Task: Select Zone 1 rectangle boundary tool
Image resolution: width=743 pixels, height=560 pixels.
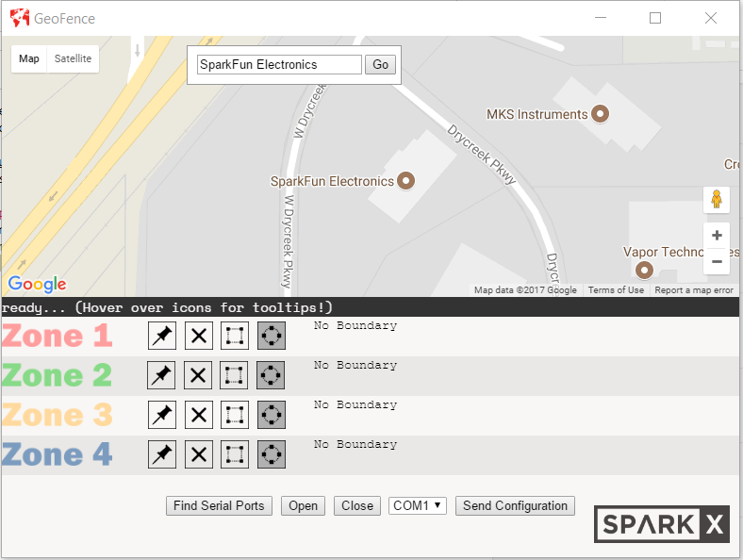Action: pos(235,336)
